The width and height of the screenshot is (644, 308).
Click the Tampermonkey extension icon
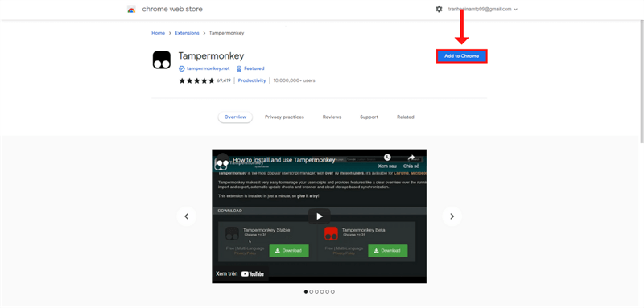[162, 60]
